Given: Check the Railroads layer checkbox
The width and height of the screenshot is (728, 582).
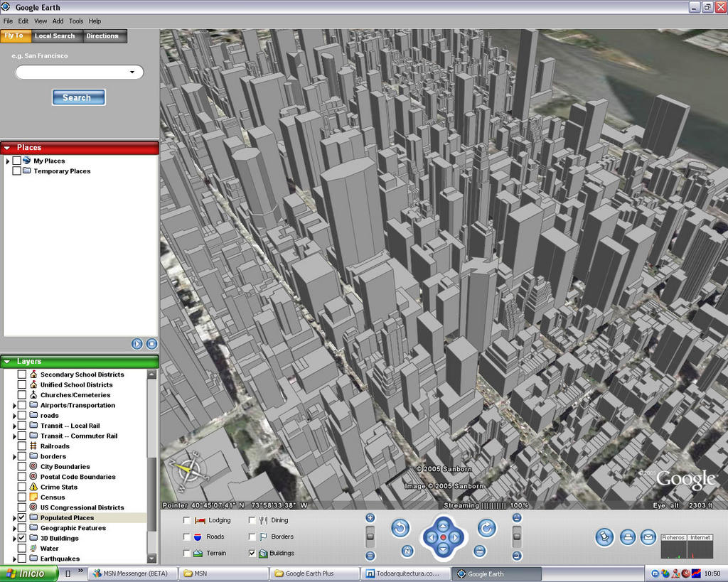Looking at the screenshot, I should tap(22, 446).
